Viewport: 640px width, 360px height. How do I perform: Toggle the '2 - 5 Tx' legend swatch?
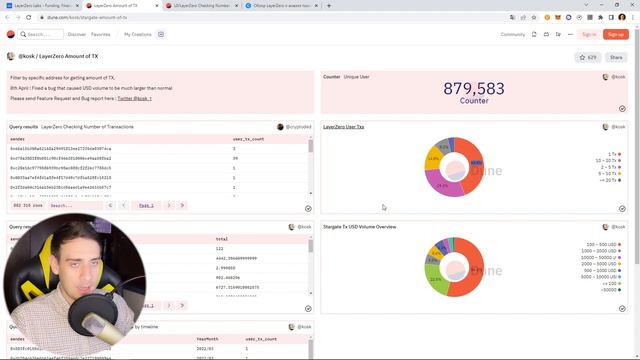coord(619,167)
